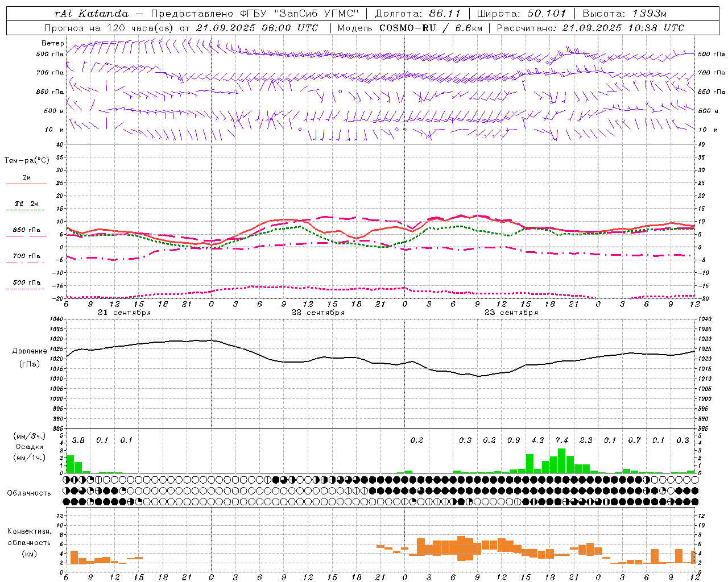Click the 'Облачность' cloudiness label
728x582 pixels.
(29, 493)
